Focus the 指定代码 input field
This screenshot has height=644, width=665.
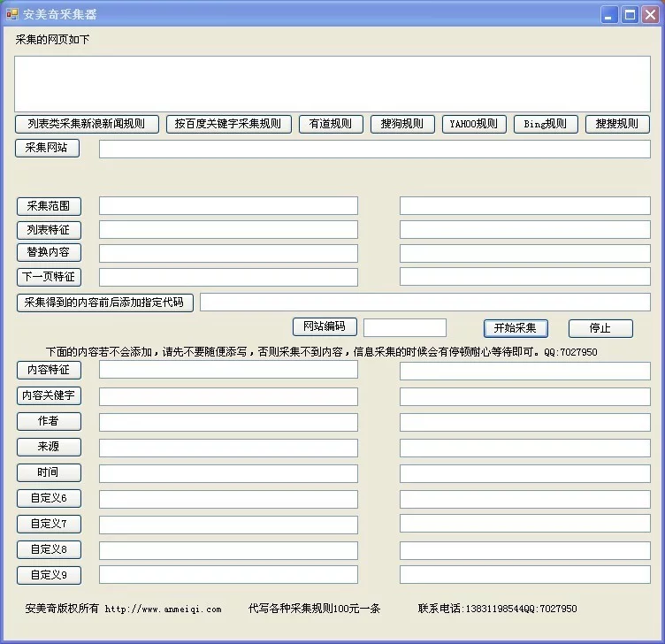(425, 302)
